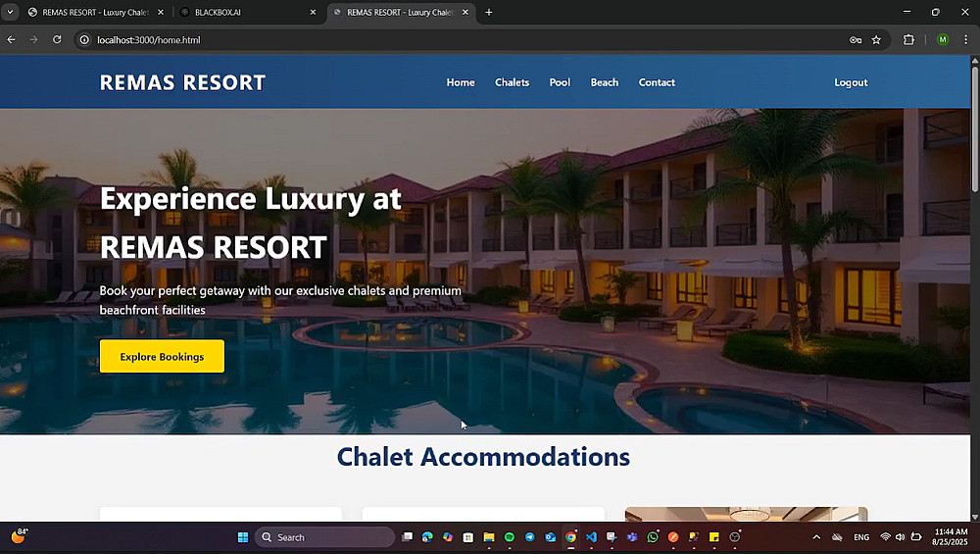Go back using the browser back arrow
The height and width of the screenshot is (554, 980).
[11, 39]
